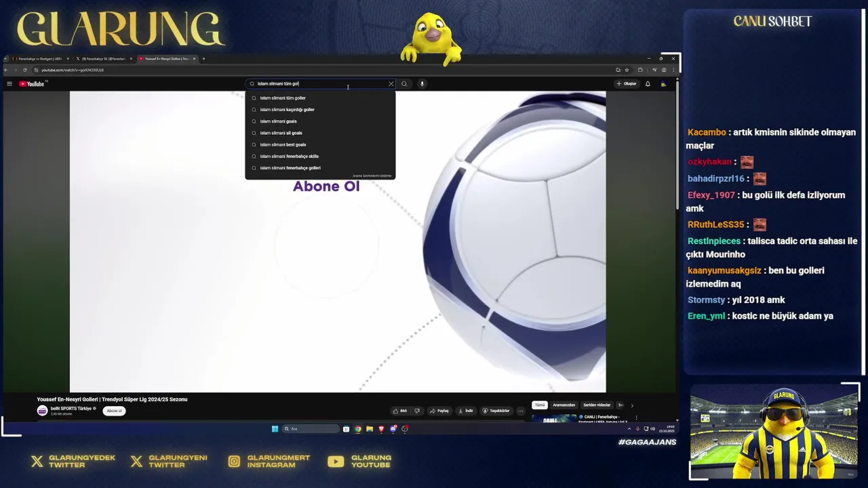The height and width of the screenshot is (488, 868).
Task: Open the Windows Start menu
Action: [x=275, y=429]
